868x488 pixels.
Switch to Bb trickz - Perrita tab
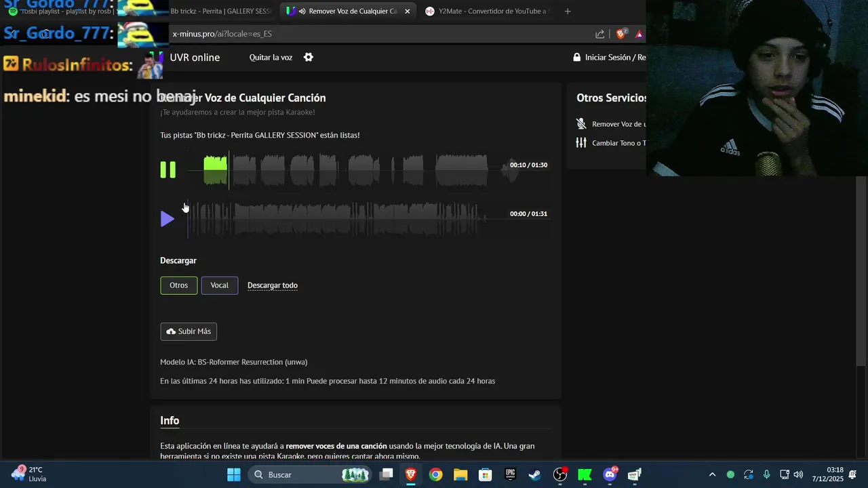pyautogui.click(x=220, y=11)
